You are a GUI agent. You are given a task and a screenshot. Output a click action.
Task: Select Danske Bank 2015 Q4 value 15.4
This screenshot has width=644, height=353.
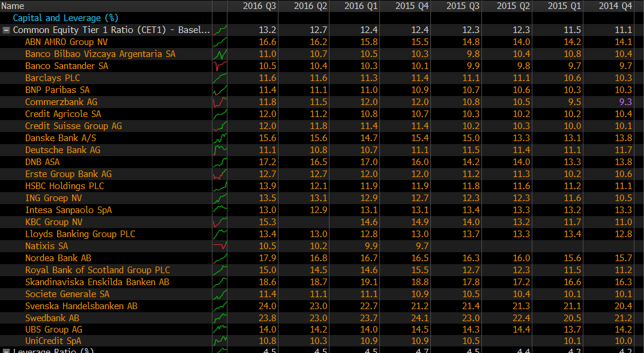[420, 137]
